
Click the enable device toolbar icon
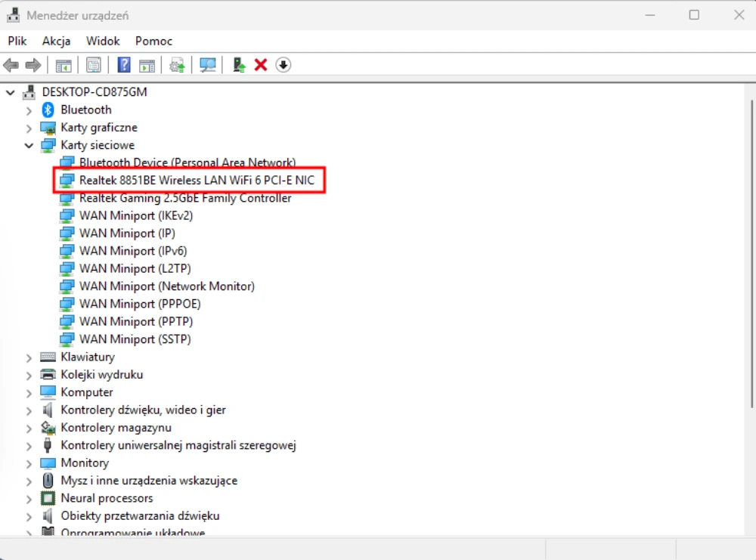click(x=239, y=65)
